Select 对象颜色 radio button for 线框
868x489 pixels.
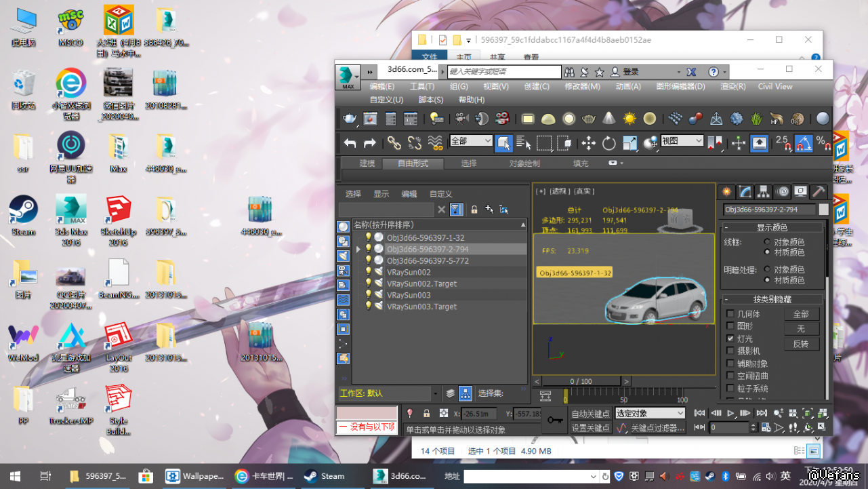(x=768, y=241)
